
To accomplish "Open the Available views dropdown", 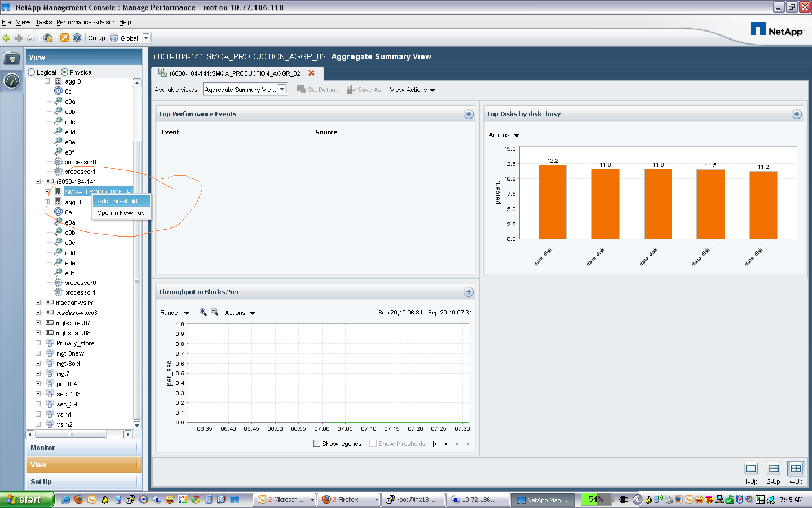I will (x=282, y=89).
